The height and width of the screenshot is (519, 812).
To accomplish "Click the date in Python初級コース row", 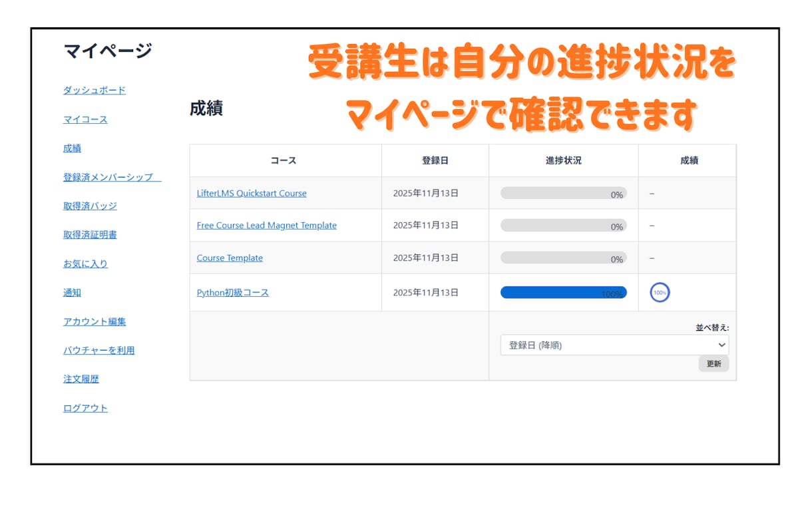I will 426,293.
